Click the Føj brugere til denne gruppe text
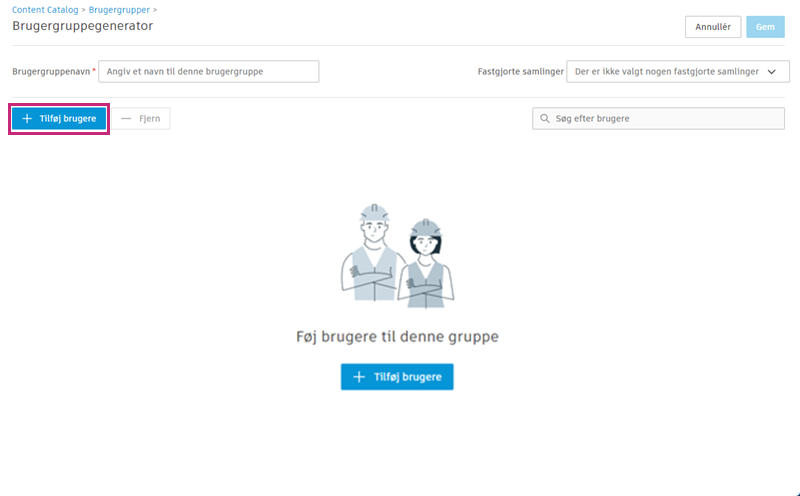This screenshot has width=800, height=496. click(397, 337)
